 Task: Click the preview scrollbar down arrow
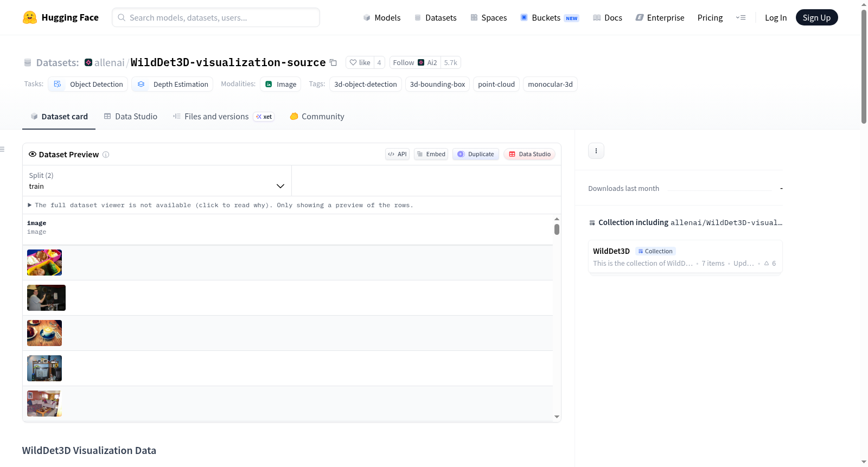click(557, 417)
